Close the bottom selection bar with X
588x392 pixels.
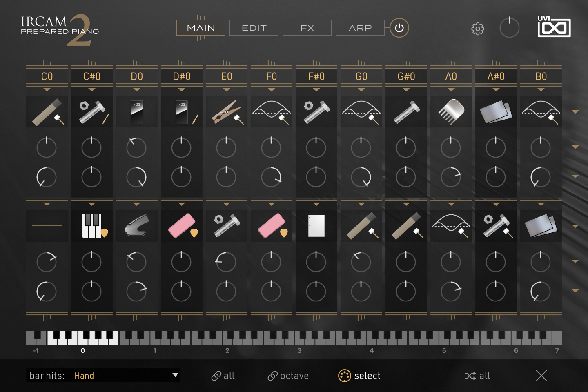click(x=541, y=376)
